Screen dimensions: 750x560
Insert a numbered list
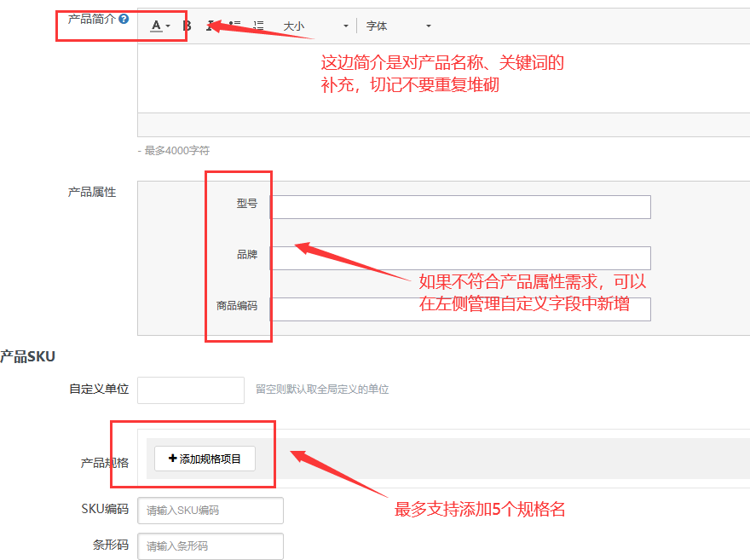point(258,26)
